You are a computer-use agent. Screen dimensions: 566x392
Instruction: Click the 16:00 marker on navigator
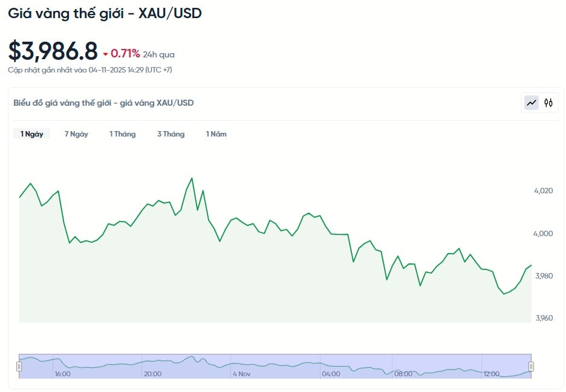click(63, 374)
